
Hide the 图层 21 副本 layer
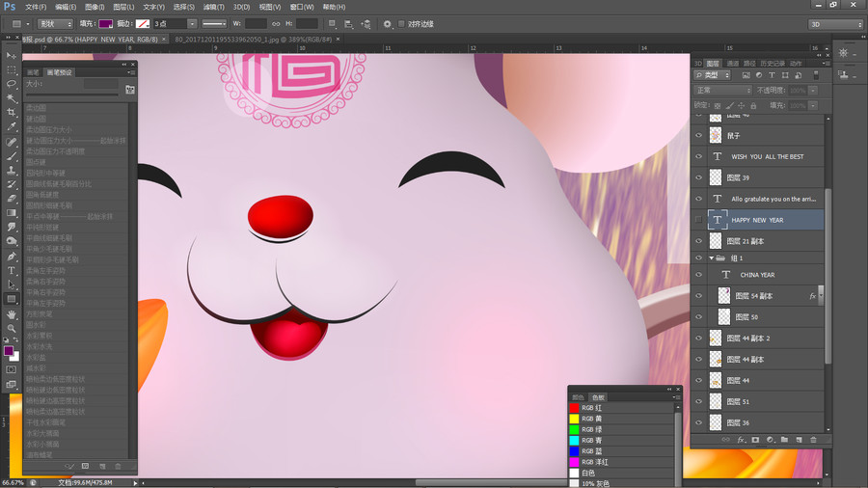(x=698, y=241)
